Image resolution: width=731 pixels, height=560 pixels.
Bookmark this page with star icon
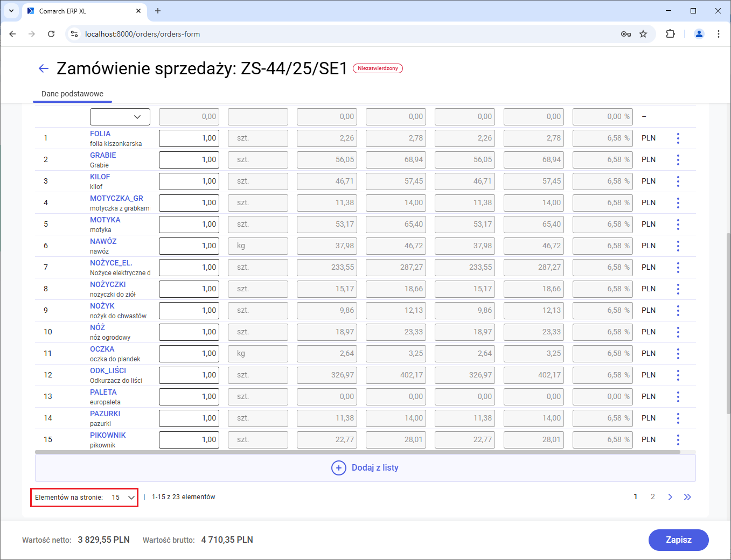pyautogui.click(x=643, y=34)
